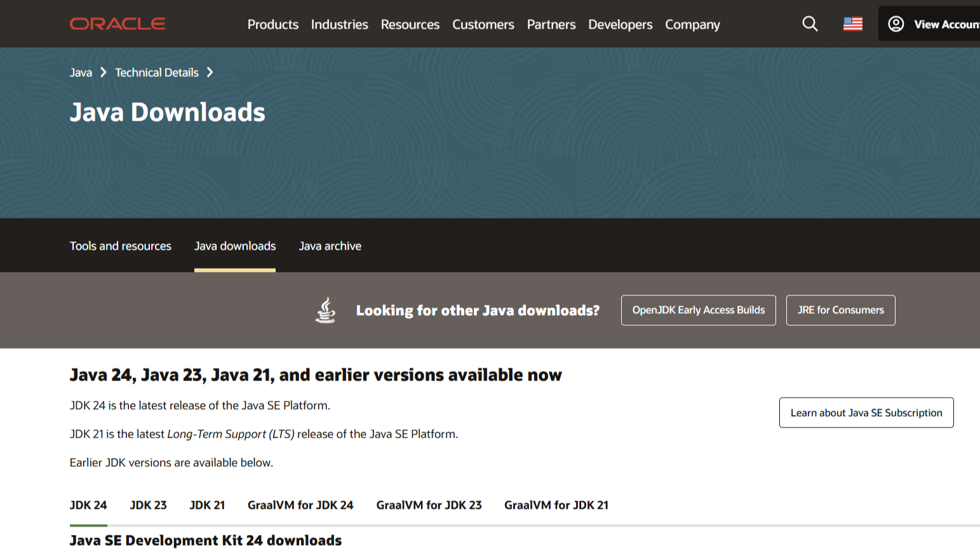This screenshot has width=980, height=552.
Task: Open the Products menu
Action: pos(272,24)
